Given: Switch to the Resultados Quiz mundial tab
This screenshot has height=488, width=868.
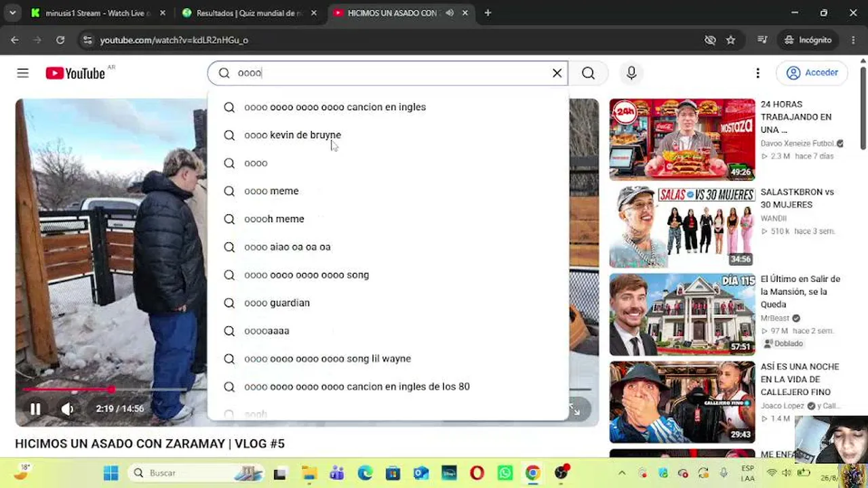Looking at the screenshot, I should [x=250, y=13].
